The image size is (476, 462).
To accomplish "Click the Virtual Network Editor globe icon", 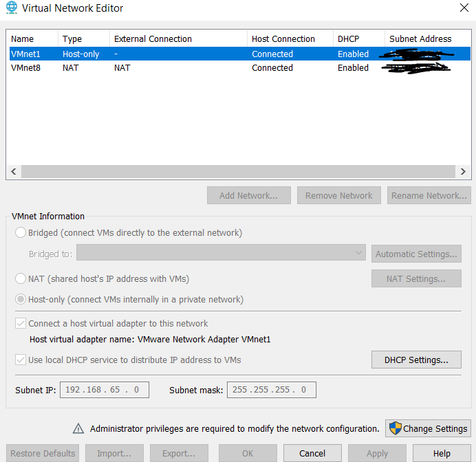I will (12, 8).
